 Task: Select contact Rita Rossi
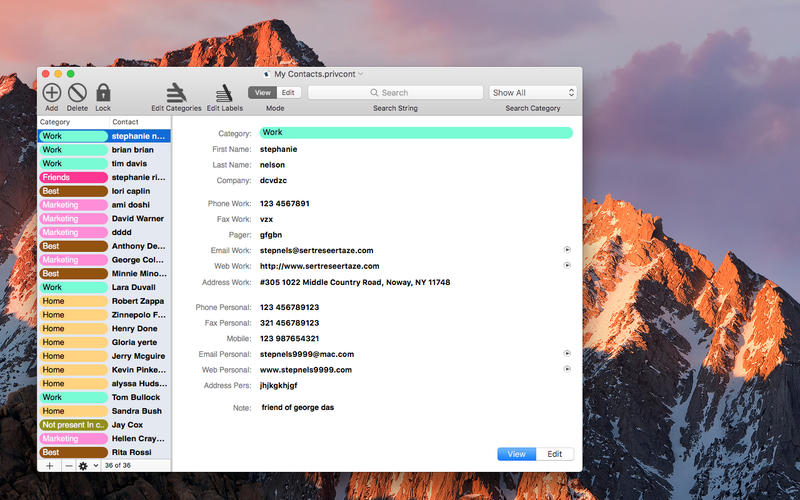132,452
